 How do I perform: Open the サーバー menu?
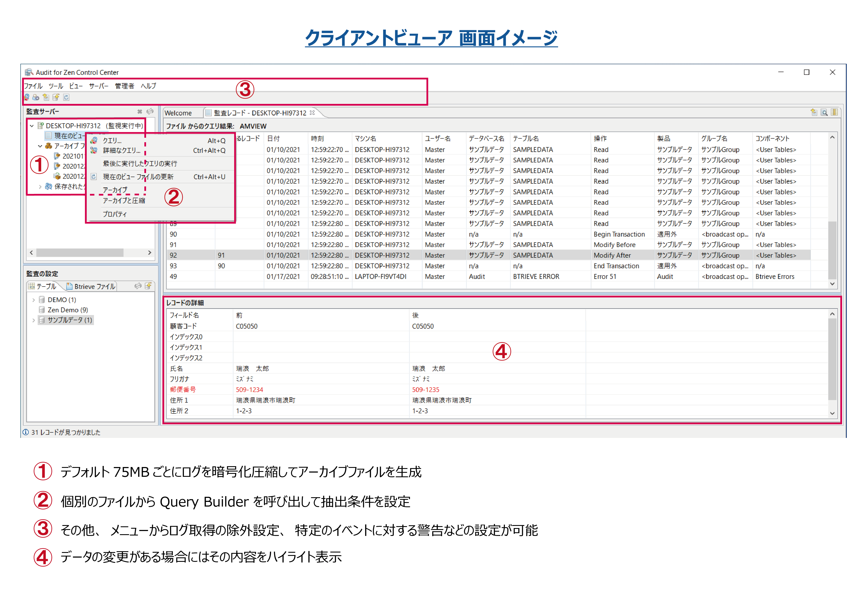(x=98, y=86)
